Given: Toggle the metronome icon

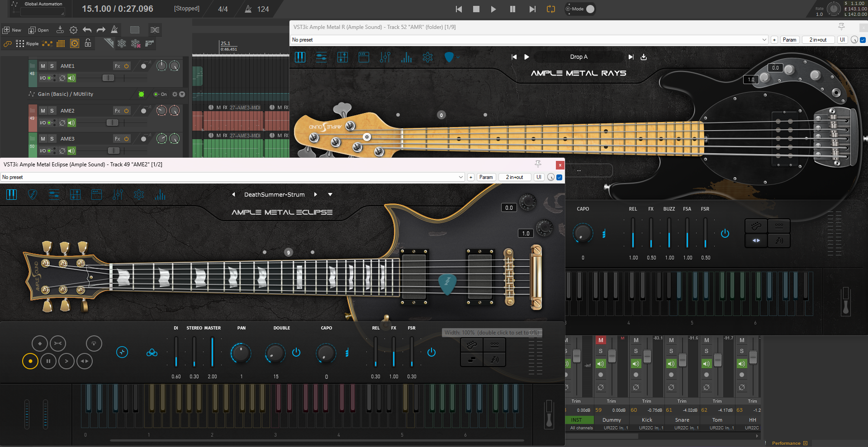Looking at the screenshot, I should click(114, 30).
